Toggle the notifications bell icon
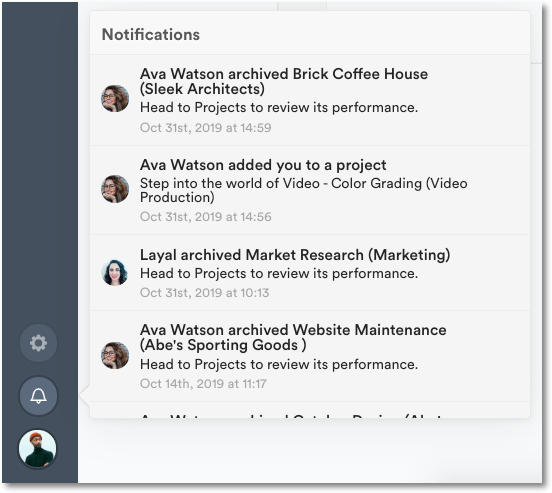The width and height of the screenshot is (552, 493). [38, 396]
